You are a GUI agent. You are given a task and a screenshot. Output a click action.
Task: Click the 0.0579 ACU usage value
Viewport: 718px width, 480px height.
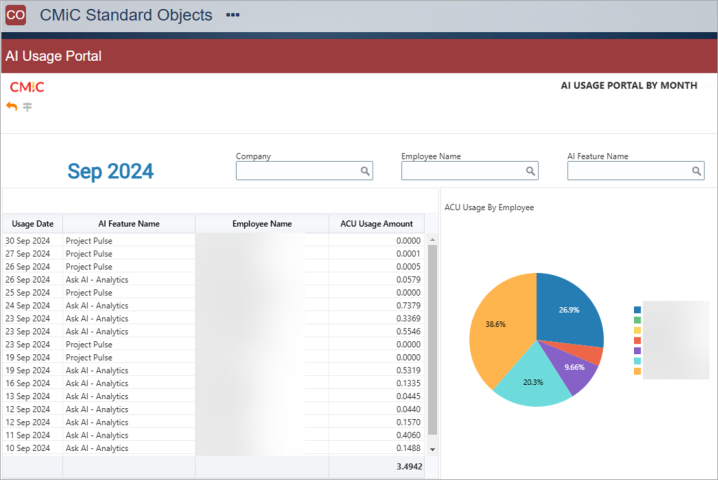pyautogui.click(x=408, y=279)
